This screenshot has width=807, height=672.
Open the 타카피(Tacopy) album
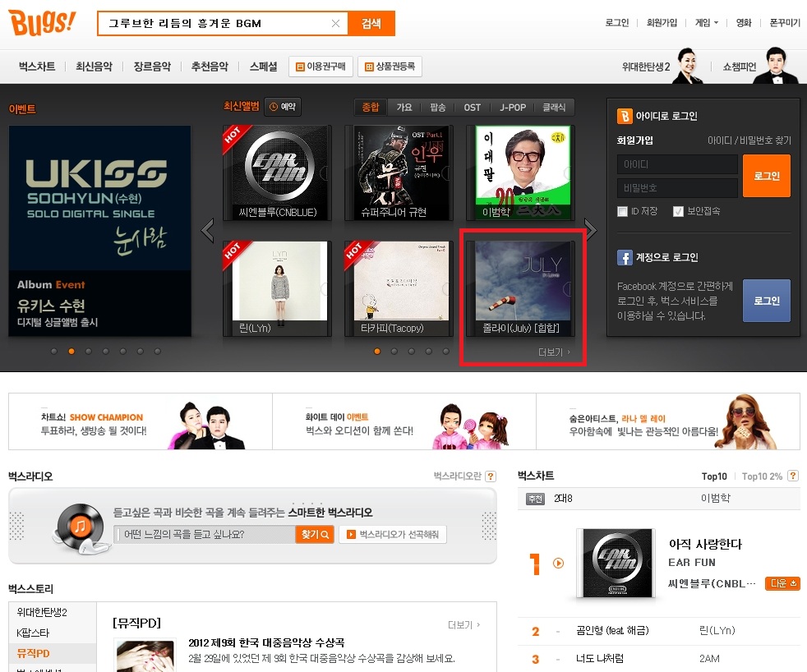click(x=399, y=288)
